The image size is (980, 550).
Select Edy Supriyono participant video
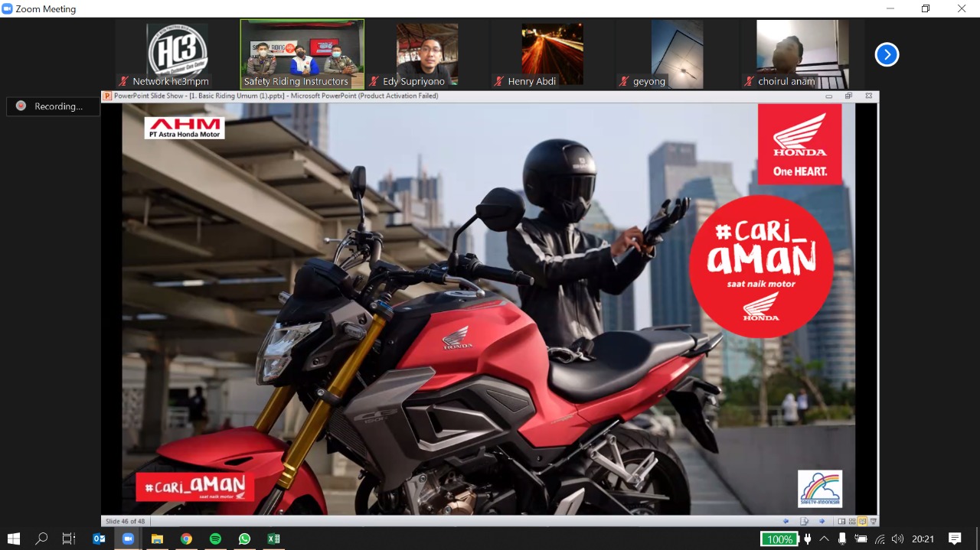427,54
